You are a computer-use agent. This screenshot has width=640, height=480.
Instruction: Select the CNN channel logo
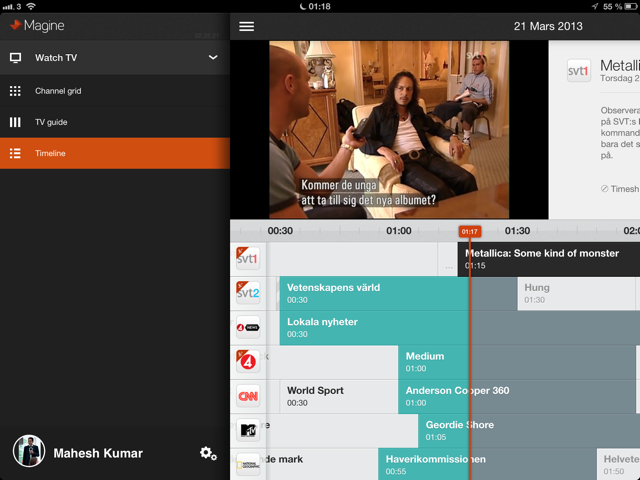(x=248, y=396)
